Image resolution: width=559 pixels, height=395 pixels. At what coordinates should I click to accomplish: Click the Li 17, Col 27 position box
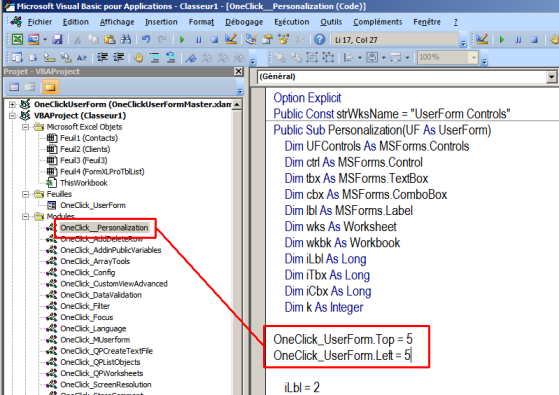(x=395, y=40)
